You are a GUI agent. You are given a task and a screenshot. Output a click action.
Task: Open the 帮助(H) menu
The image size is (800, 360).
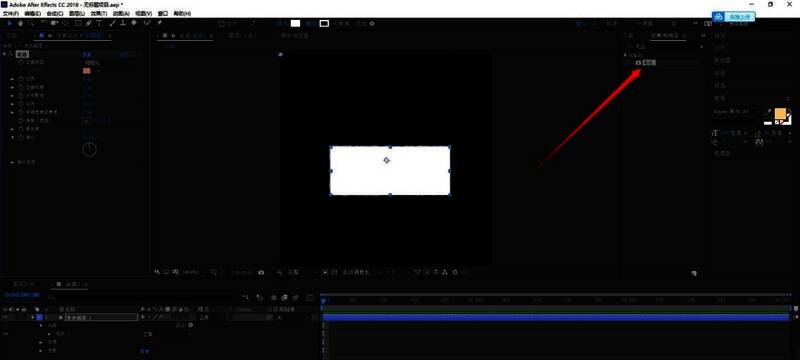[181, 13]
